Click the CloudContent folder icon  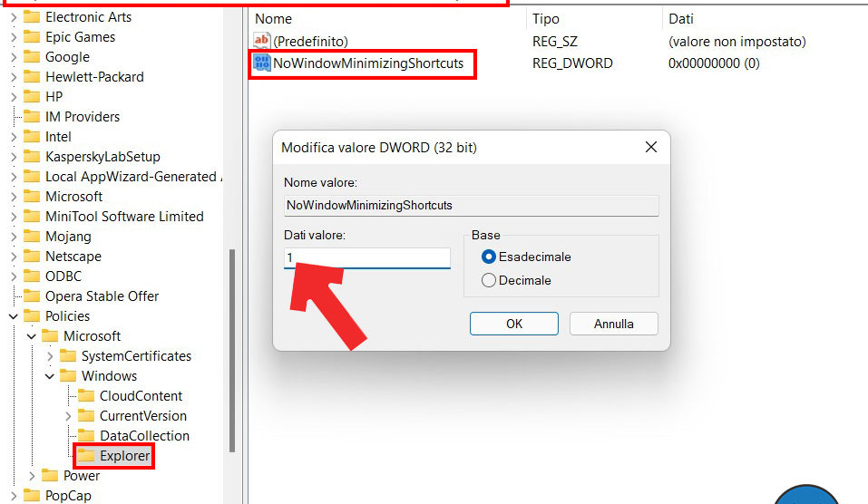[x=86, y=395]
